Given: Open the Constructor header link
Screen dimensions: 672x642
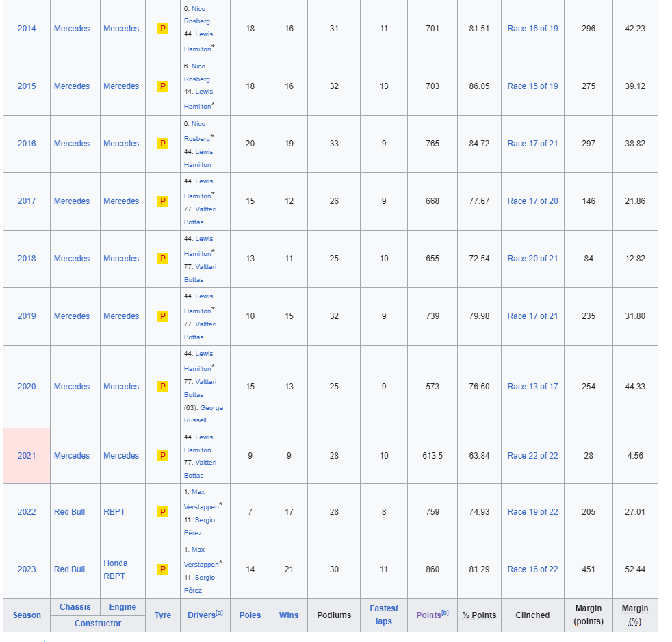Looking at the screenshot, I should (x=98, y=623).
